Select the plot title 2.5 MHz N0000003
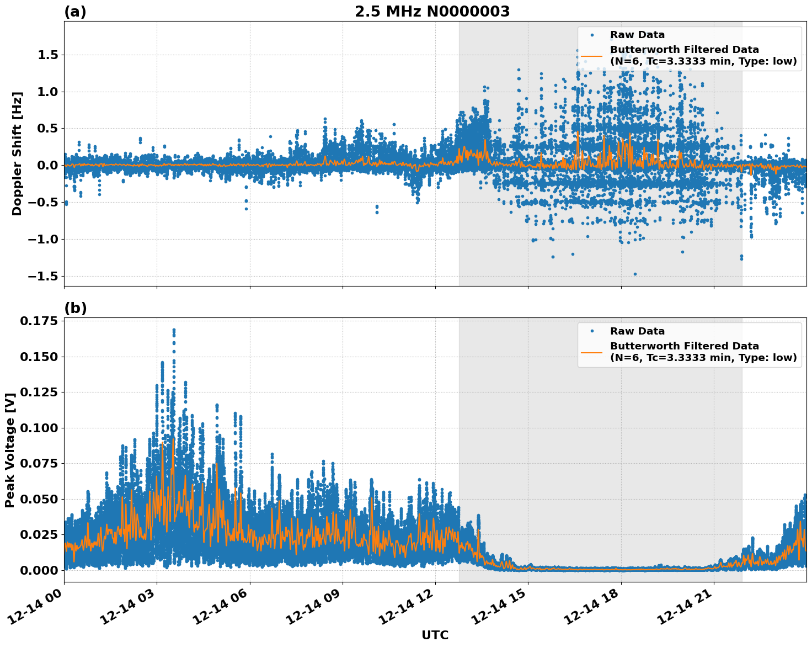This screenshot has height=647, width=812. [x=434, y=10]
